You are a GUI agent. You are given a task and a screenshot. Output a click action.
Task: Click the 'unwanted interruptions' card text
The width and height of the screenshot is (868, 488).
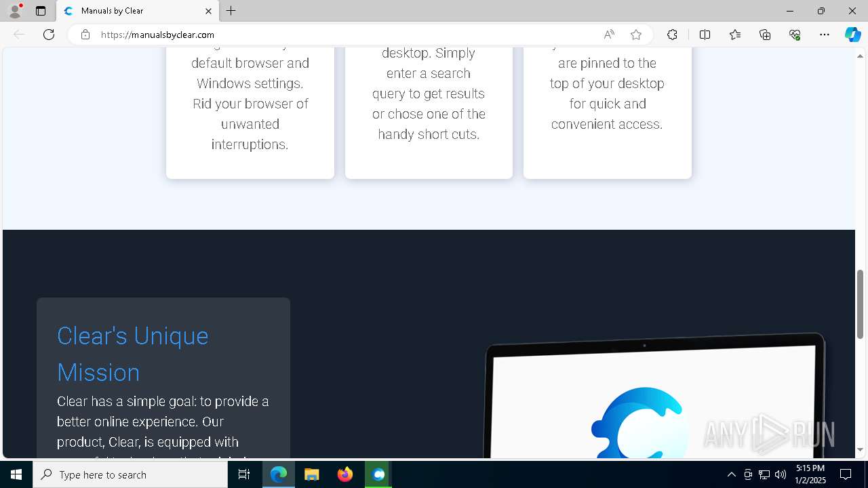[250, 134]
